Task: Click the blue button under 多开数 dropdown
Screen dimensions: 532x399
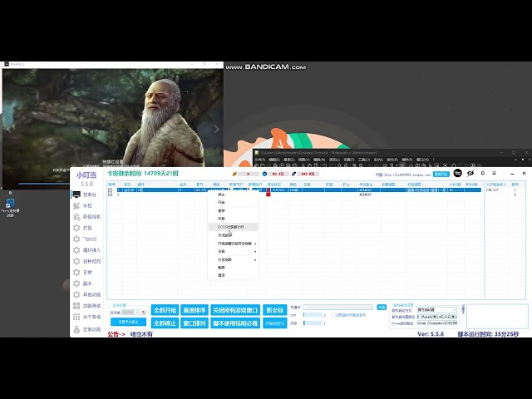Action: tap(128, 322)
